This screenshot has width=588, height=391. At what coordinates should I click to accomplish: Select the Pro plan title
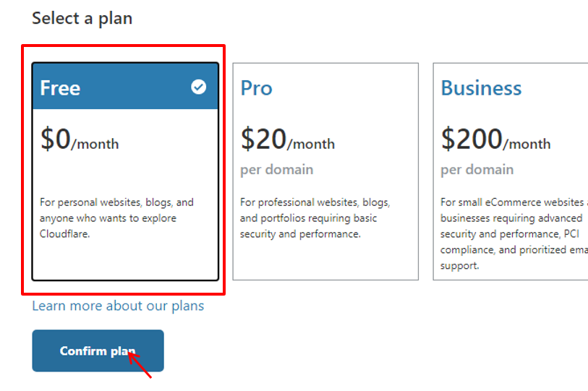click(257, 88)
